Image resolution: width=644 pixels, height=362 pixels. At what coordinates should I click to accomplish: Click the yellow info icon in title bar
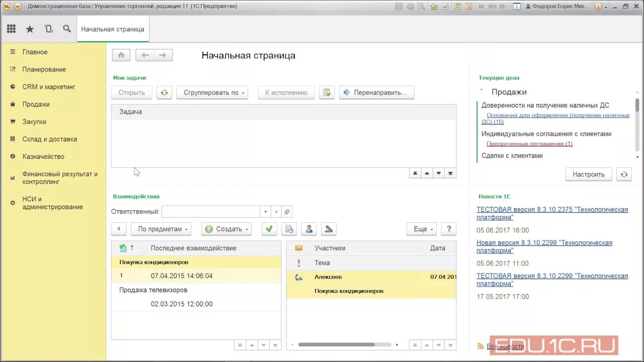coord(598,7)
